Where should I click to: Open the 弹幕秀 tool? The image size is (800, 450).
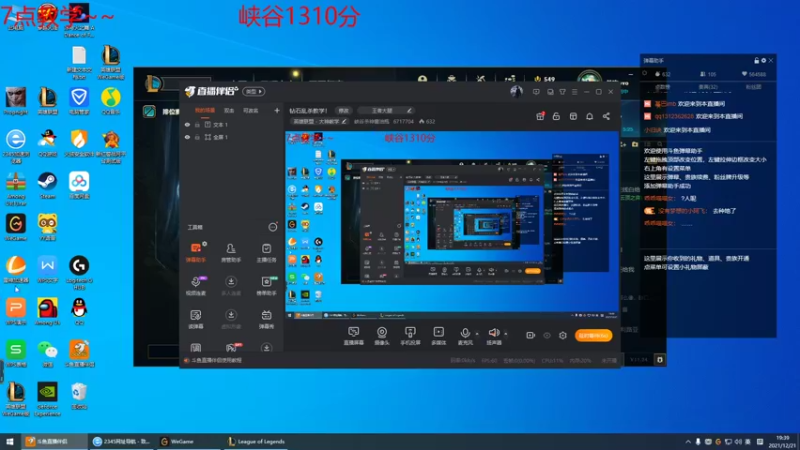266,319
